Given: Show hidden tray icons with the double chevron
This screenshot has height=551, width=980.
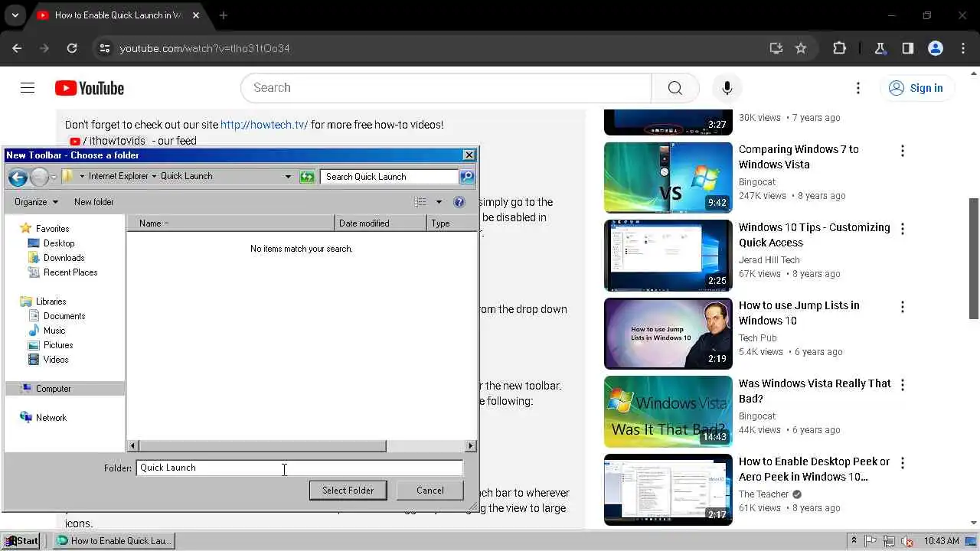Looking at the screenshot, I should 854,541.
